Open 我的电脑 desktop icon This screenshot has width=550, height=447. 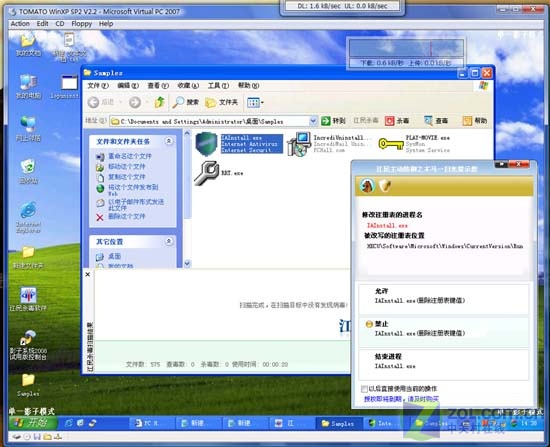[28, 87]
